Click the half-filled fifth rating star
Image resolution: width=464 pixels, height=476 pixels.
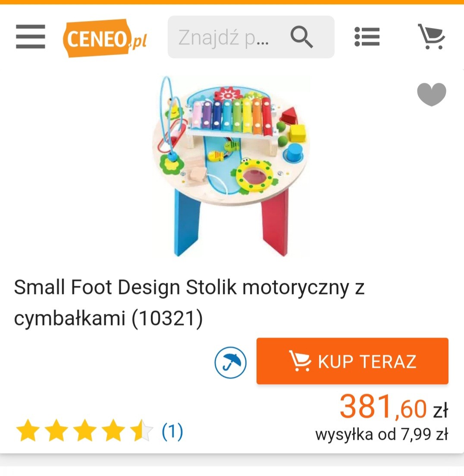coord(142,430)
